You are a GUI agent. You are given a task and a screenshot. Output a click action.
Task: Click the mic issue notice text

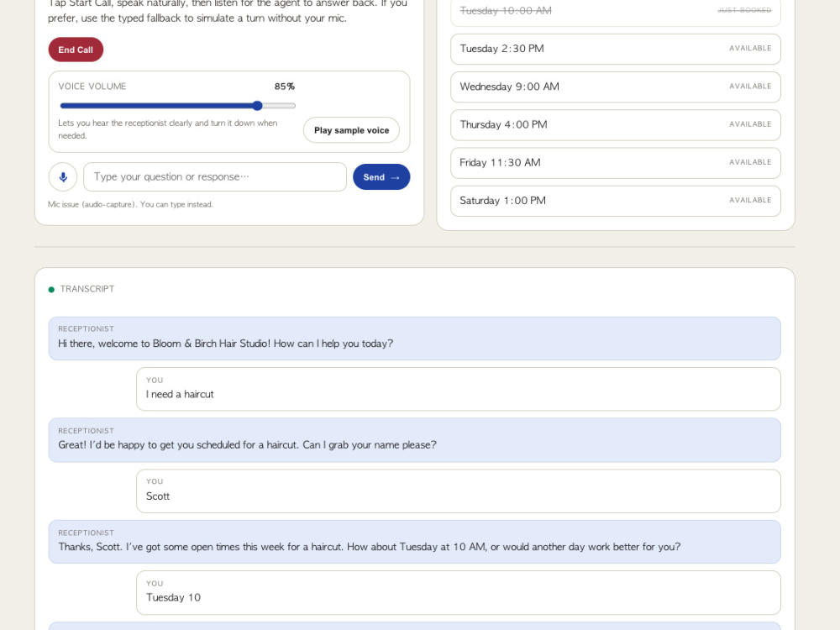130,204
